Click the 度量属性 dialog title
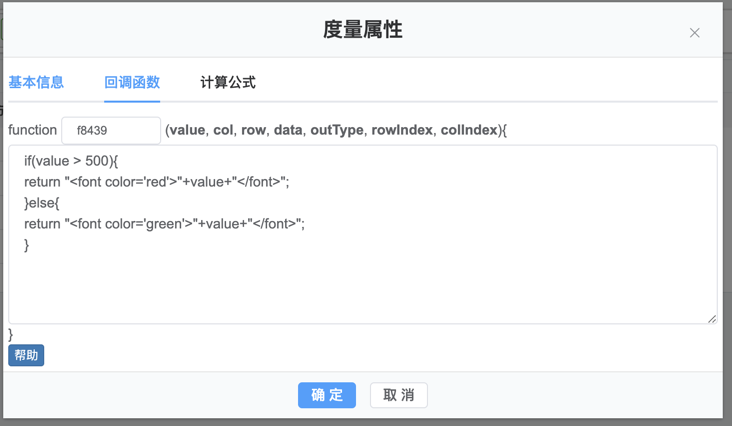732x426 pixels. [x=362, y=30]
